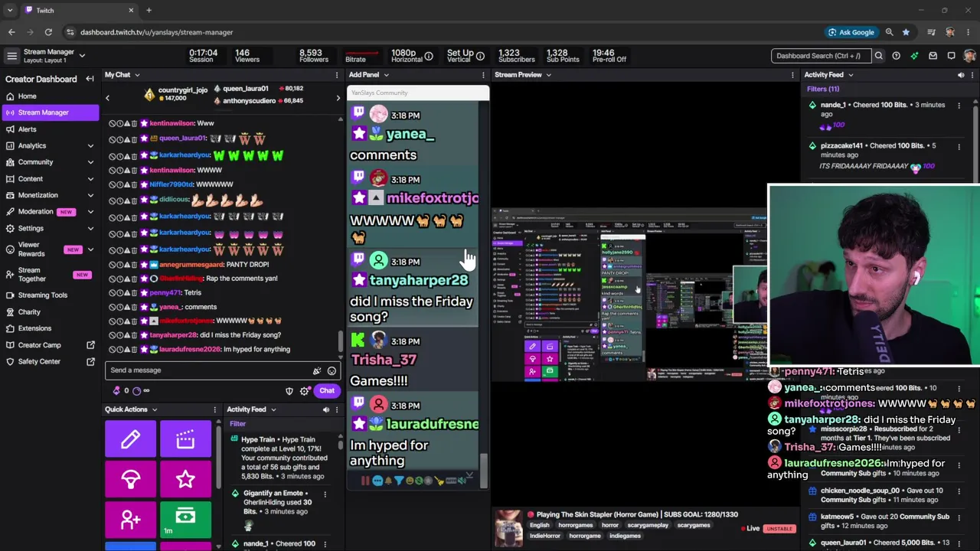This screenshot has height=551, width=980.
Task: Open the emote picker in chat
Action: click(x=332, y=370)
